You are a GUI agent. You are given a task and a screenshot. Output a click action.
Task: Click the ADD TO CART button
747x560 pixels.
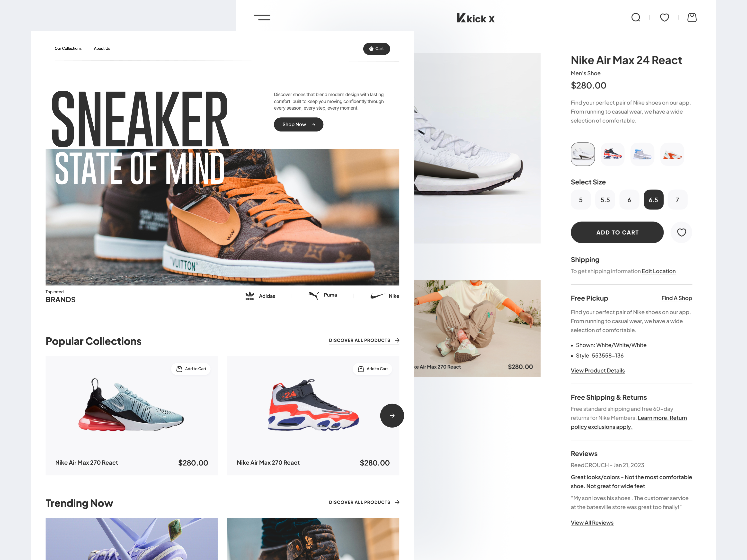tap(617, 232)
